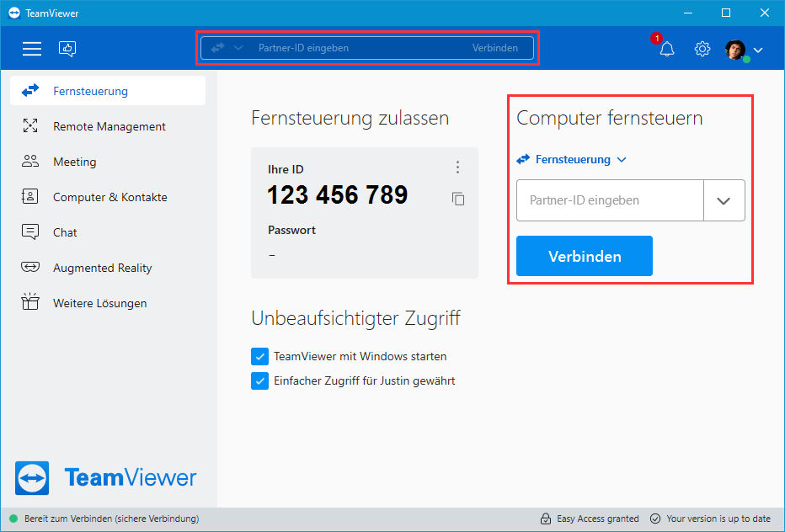This screenshot has width=785, height=532.
Task: Click Verbinden in the top bar
Action: (x=494, y=48)
